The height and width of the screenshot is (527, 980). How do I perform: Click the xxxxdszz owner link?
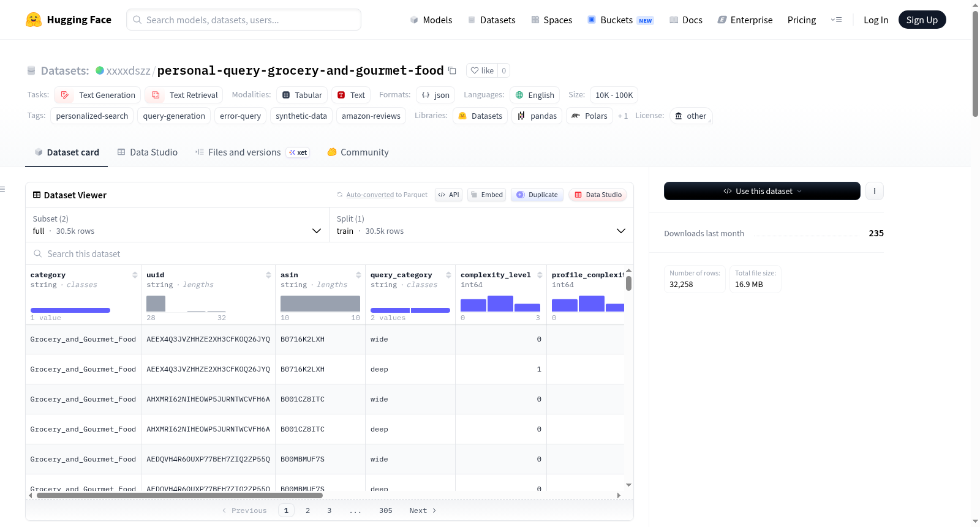tap(128, 71)
